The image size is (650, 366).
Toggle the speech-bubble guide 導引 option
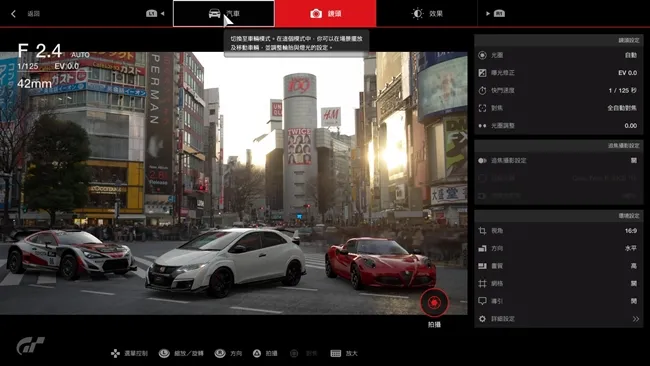(558, 301)
